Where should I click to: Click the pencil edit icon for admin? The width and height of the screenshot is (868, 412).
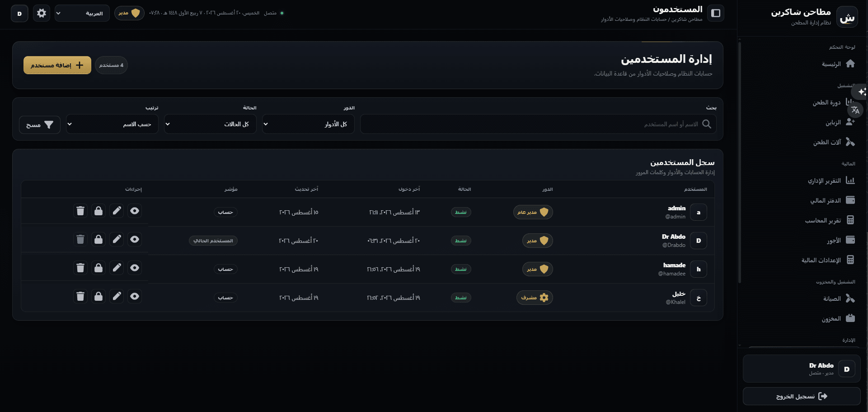117,211
